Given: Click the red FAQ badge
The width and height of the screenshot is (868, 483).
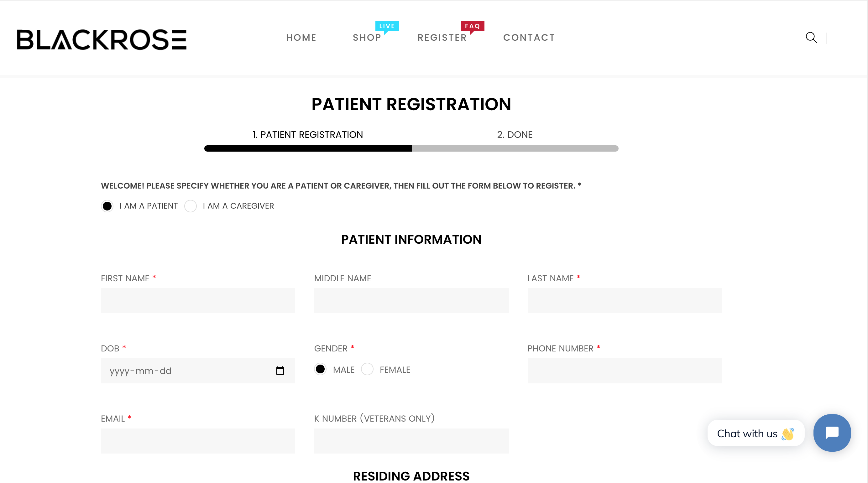Looking at the screenshot, I should click(x=473, y=26).
